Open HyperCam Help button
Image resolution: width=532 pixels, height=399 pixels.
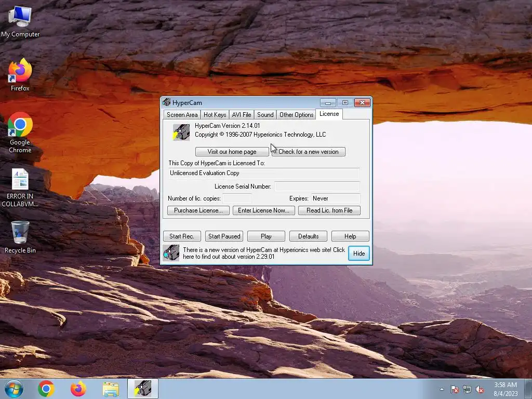(x=350, y=236)
